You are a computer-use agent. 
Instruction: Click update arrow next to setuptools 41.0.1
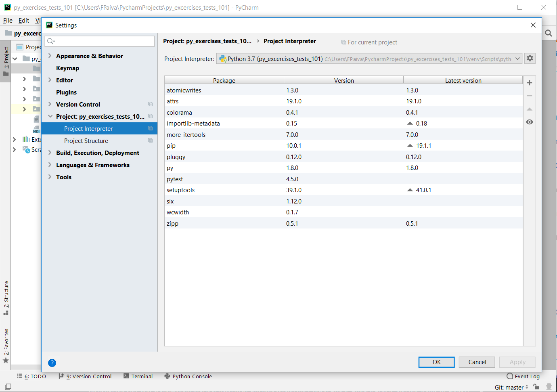click(x=410, y=190)
